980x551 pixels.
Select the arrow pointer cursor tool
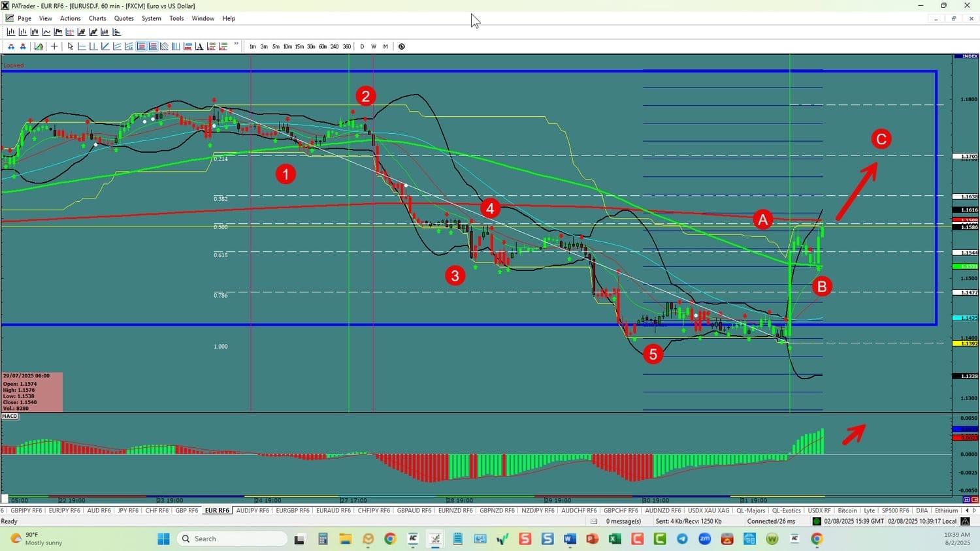71,46
